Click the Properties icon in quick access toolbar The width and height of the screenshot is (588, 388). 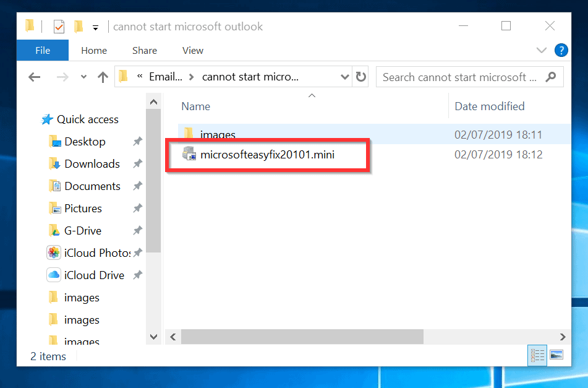click(x=59, y=27)
